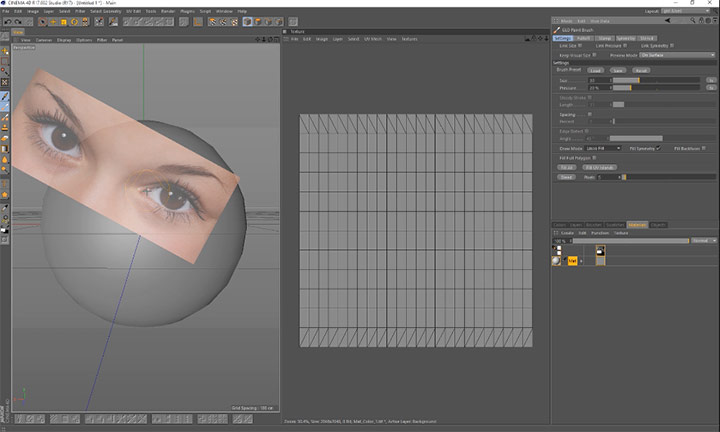
Task: Toggle Link Size checkbox
Action: (580, 45)
